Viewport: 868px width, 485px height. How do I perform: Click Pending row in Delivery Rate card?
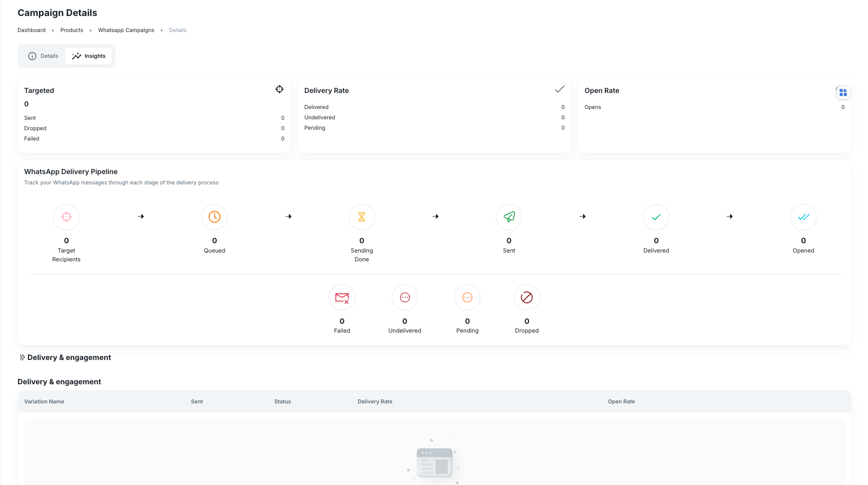(x=435, y=128)
